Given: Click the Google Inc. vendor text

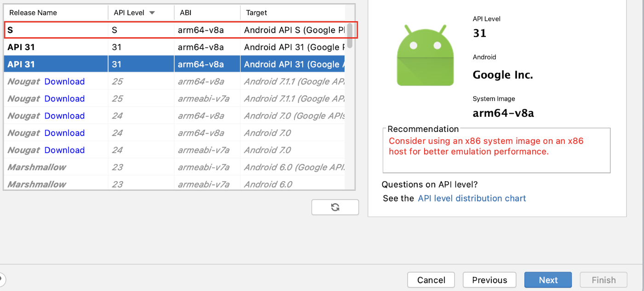Looking at the screenshot, I should pos(503,75).
